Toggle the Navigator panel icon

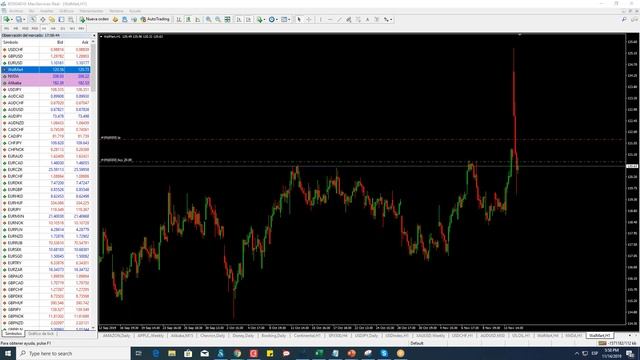(52, 19)
